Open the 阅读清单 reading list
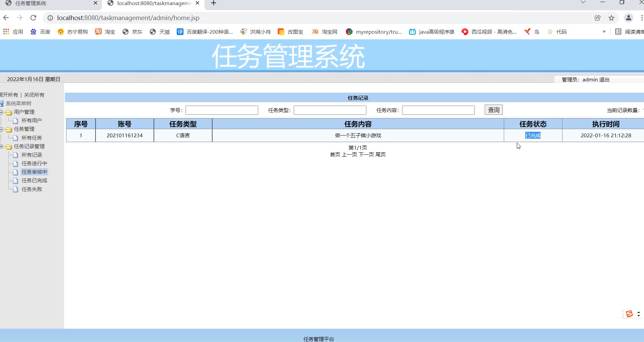Viewport: 644px width, 342px height. (629, 32)
